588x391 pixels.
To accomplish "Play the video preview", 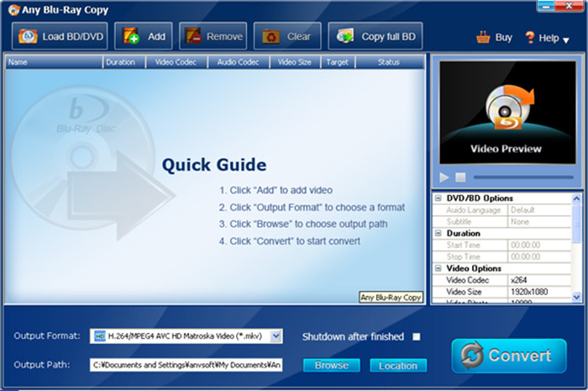I will point(444,177).
